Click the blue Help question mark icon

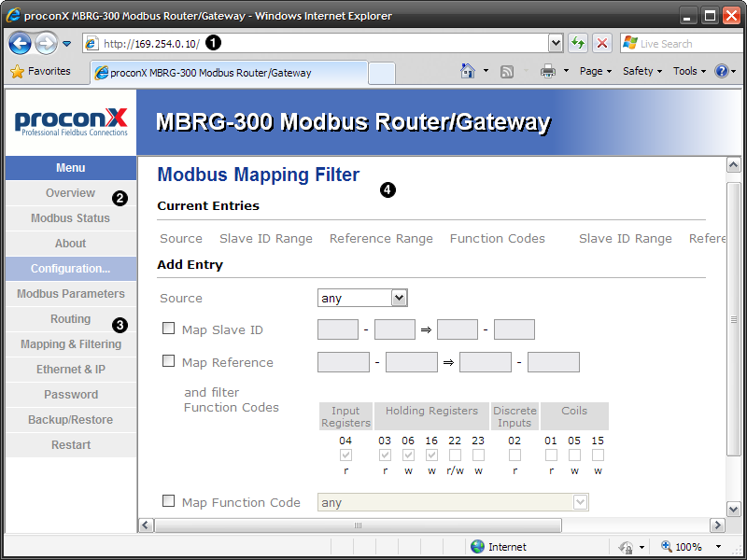click(722, 72)
